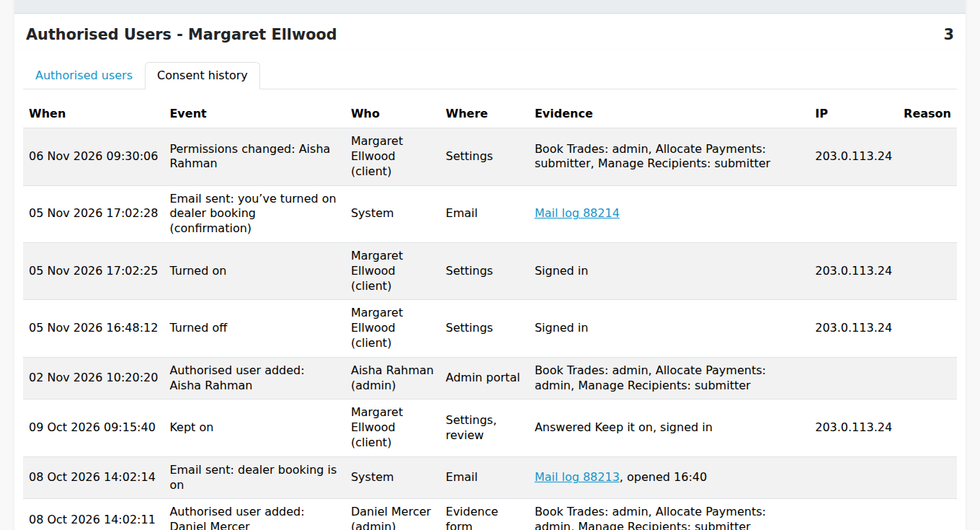Image resolution: width=980 pixels, height=530 pixels.
Task: Click IP 203.0.113.24 in 06 Nov row
Action: (x=854, y=156)
